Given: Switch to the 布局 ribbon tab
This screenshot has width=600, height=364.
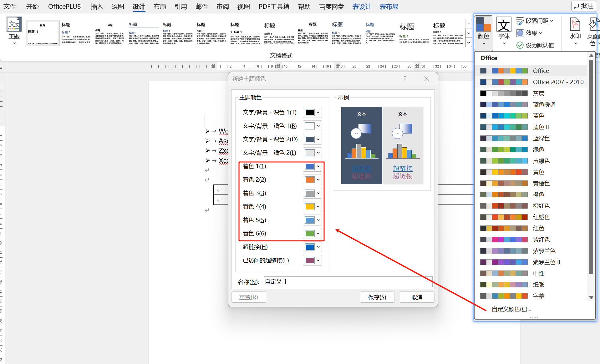Looking at the screenshot, I should point(160,7).
